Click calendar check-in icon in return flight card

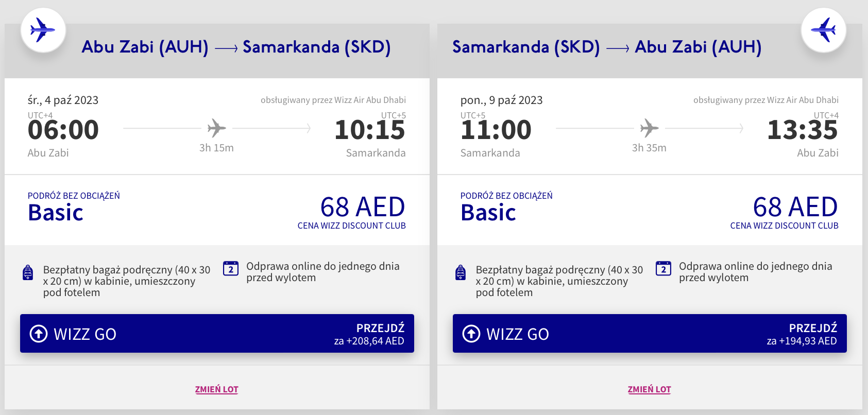coord(663,269)
